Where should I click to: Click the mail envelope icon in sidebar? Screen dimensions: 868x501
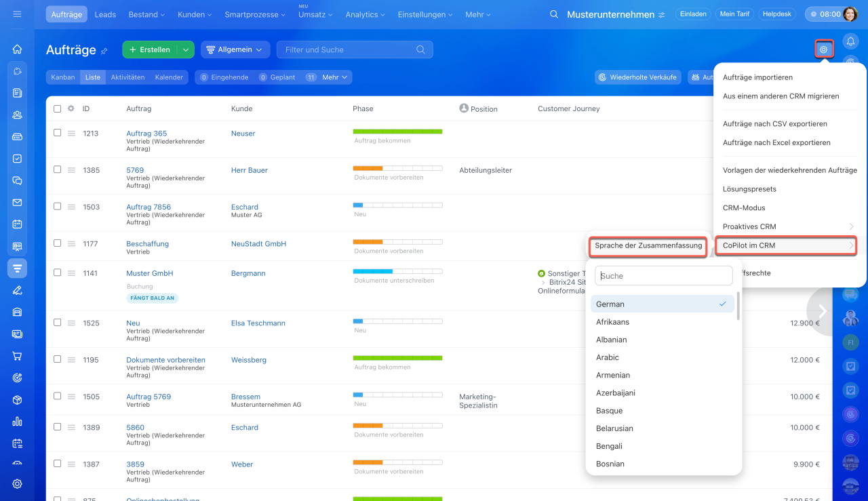(17, 202)
